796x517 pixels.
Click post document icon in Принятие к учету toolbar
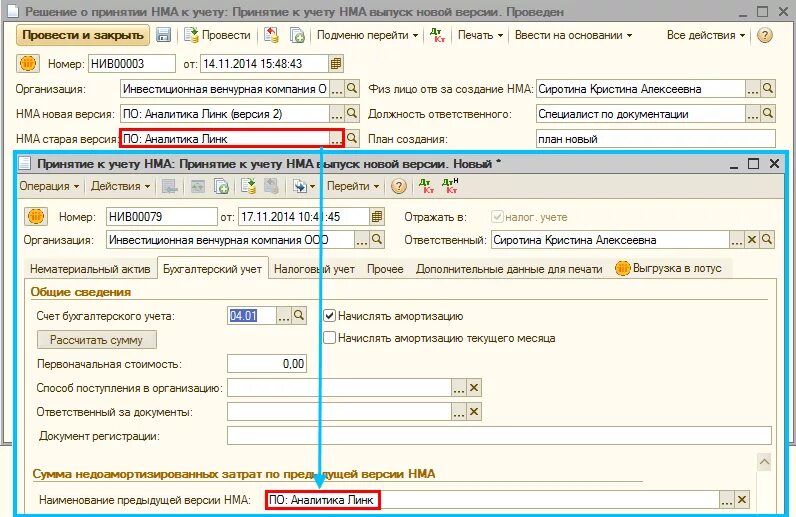click(x=248, y=186)
